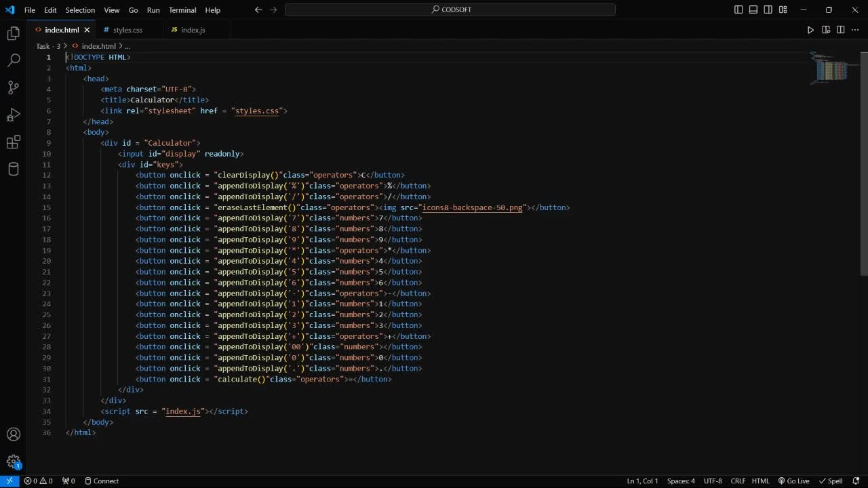The width and height of the screenshot is (868, 488).
Task: Click Connect in the status bar
Action: click(x=102, y=481)
